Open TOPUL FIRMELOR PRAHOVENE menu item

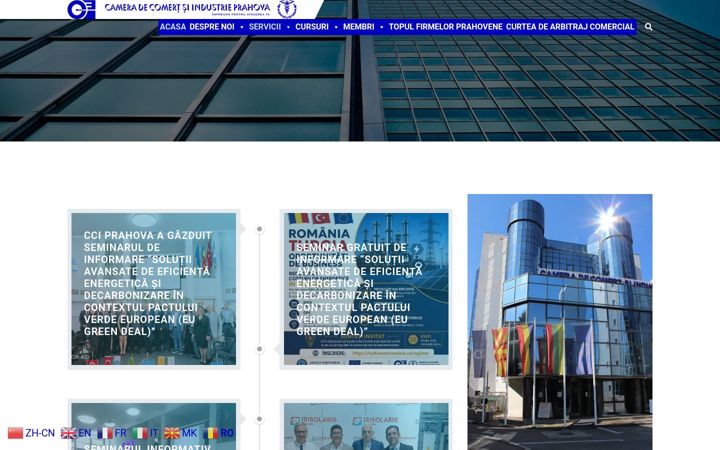click(445, 27)
